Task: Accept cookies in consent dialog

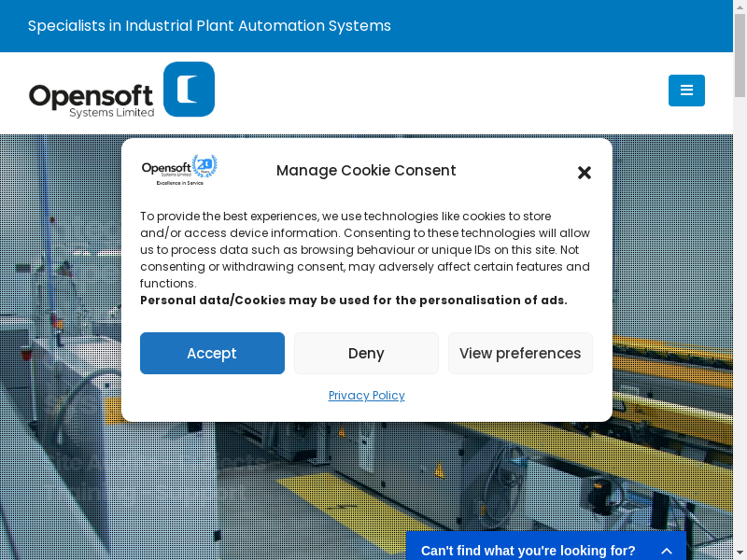Action: (x=212, y=353)
